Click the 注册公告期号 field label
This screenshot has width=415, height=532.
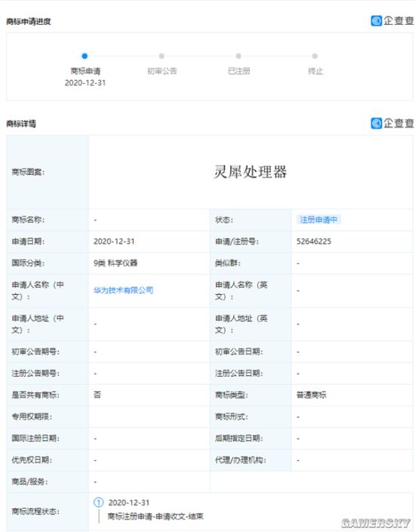point(35,374)
